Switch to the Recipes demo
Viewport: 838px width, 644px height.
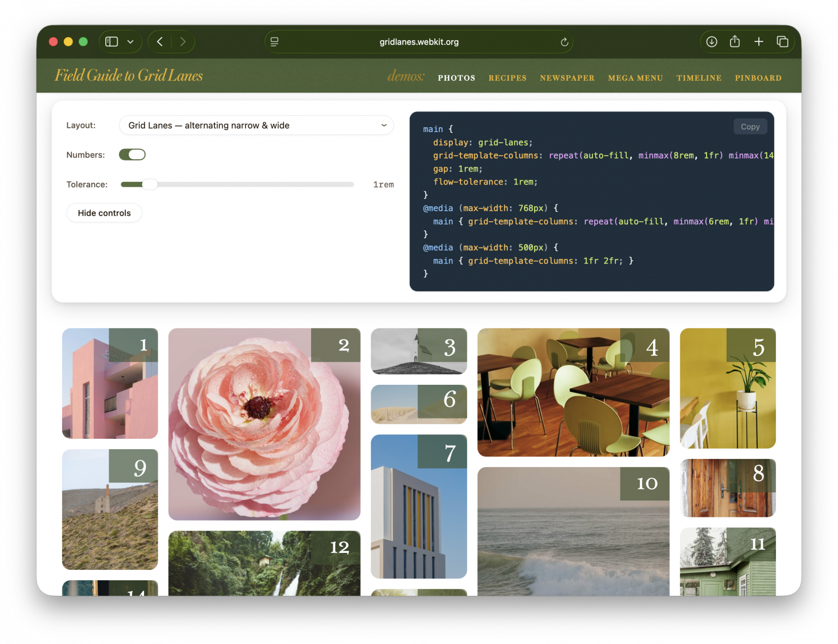(507, 78)
